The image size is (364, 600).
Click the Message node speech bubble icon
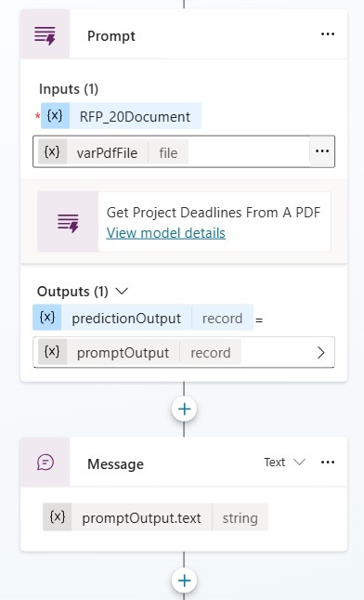coord(45,463)
